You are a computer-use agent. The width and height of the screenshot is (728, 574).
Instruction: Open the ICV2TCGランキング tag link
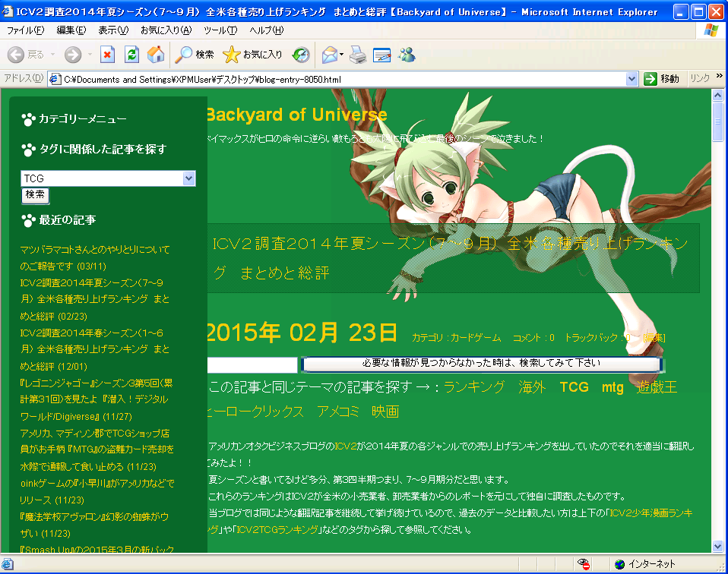coord(277,529)
